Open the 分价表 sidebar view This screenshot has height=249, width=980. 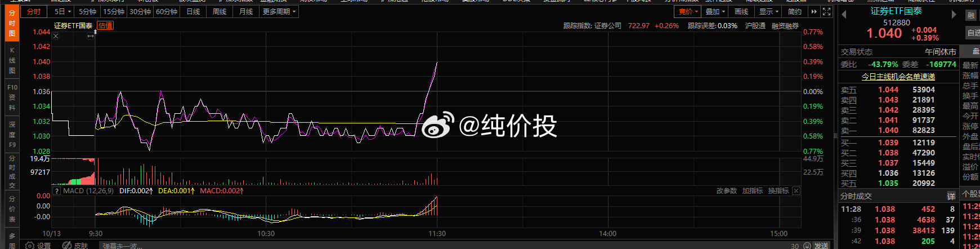point(12,208)
